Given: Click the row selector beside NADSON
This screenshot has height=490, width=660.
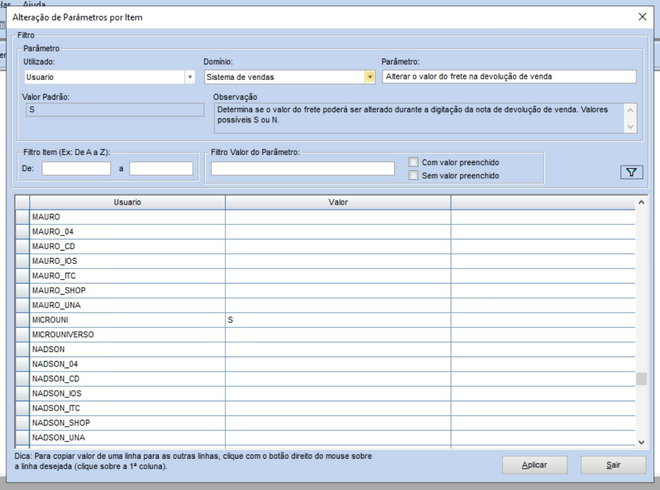Looking at the screenshot, I should [22, 349].
